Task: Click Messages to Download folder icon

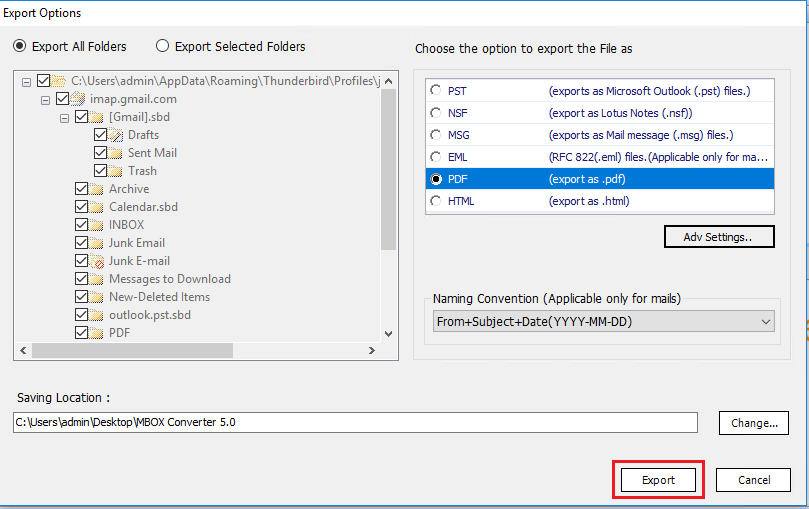Action: 96,279
